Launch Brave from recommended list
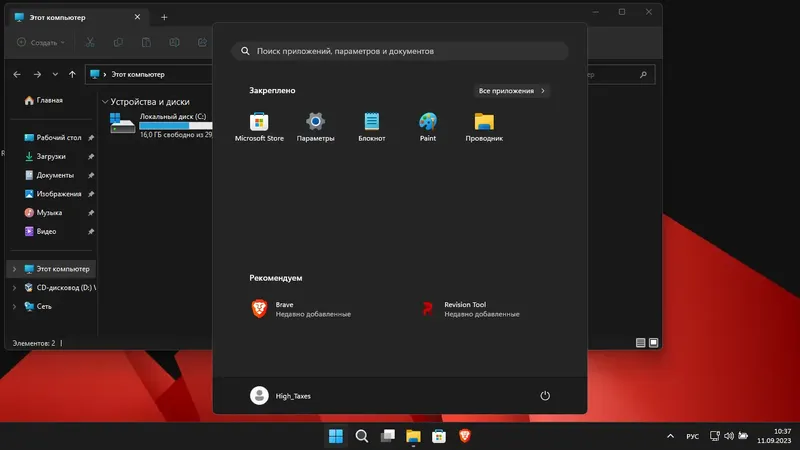800x450 pixels. (x=301, y=309)
